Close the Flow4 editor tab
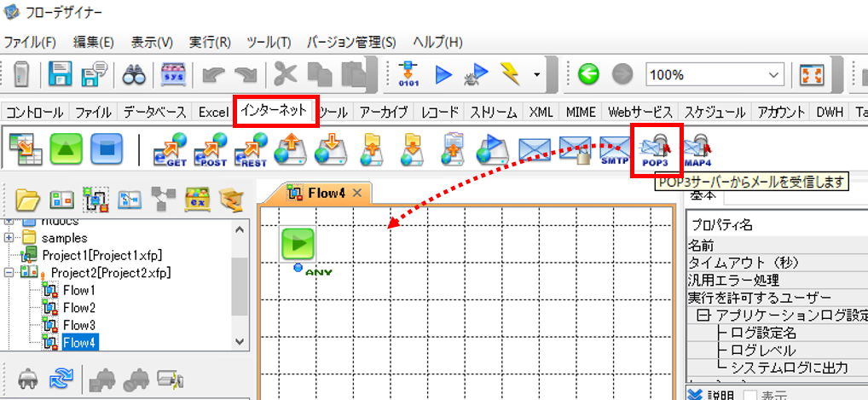This screenshot has width=868, height=400. pos(357,193)
